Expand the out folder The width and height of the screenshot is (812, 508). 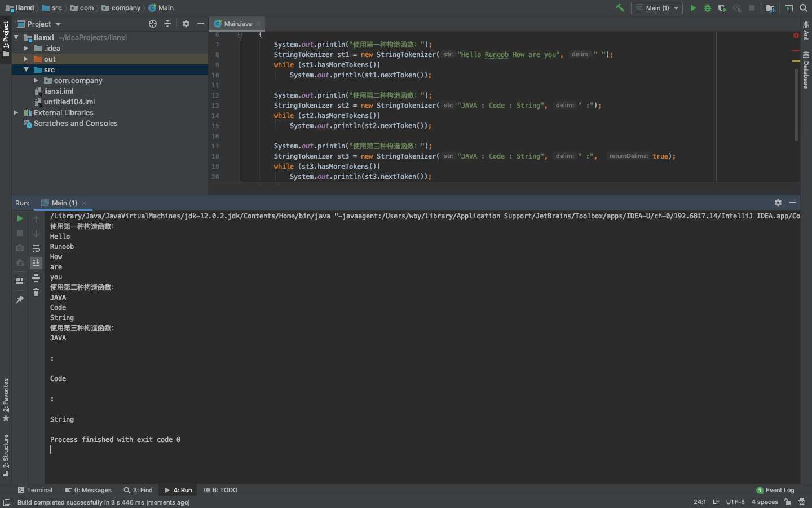coord(26,59)
